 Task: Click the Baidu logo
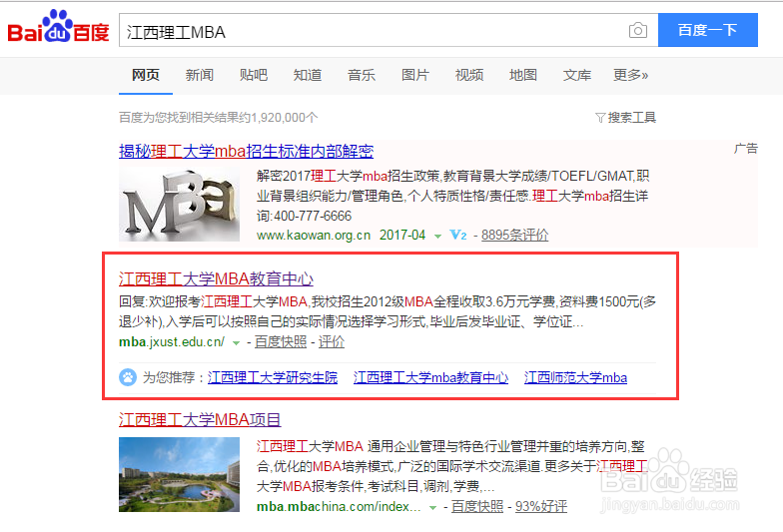coord(58,26)
